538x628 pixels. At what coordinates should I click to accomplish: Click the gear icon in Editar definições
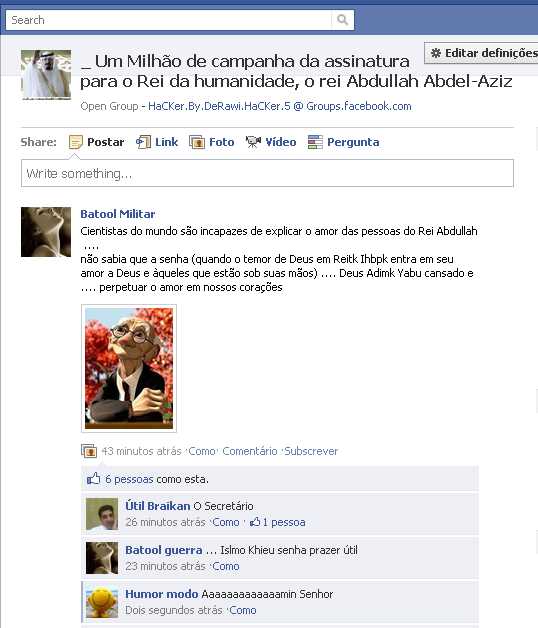pos(435,53)
